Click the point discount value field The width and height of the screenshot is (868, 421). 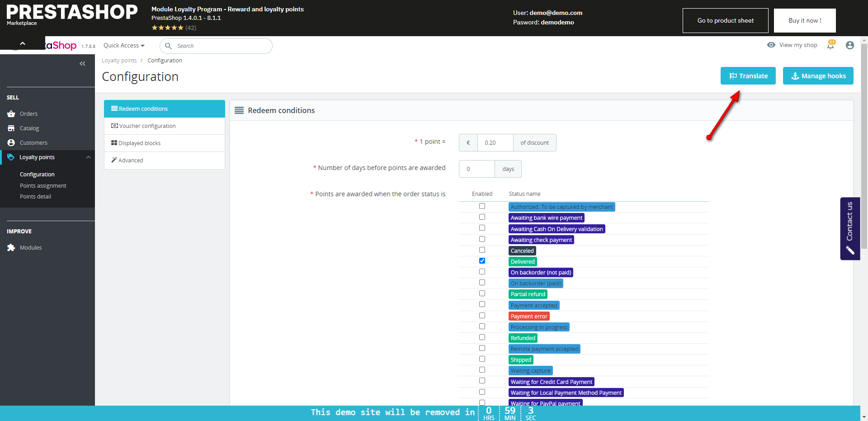[x=495, y=142]
